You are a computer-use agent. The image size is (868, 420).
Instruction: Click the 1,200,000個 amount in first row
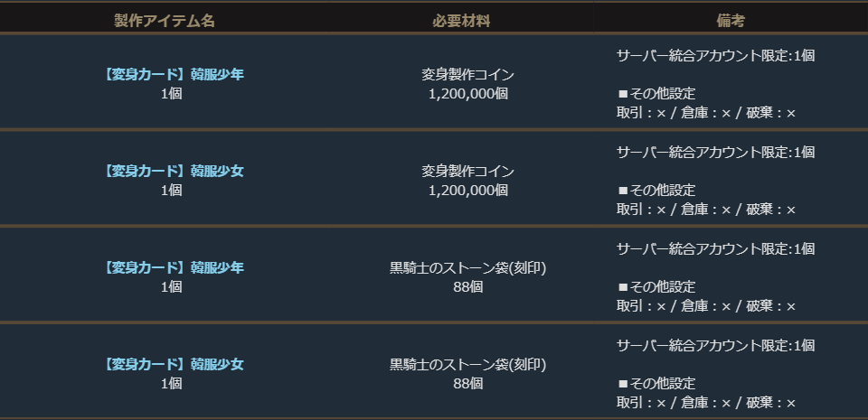[467, 93]
